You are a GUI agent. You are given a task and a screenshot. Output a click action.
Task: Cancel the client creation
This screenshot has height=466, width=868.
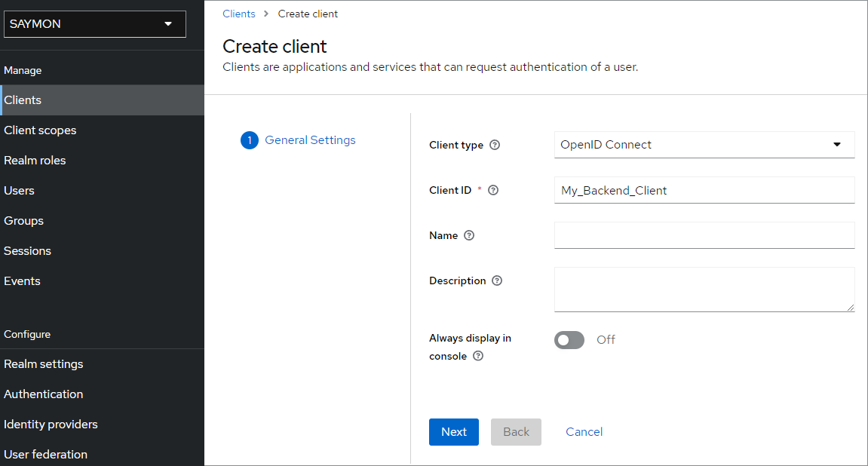[x=584, y=432]
